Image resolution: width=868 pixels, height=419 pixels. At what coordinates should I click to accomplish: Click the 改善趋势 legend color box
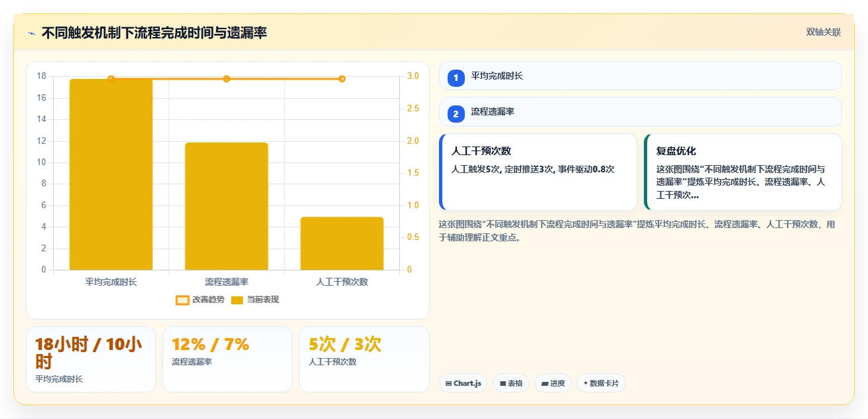click(x=182, y=300)
